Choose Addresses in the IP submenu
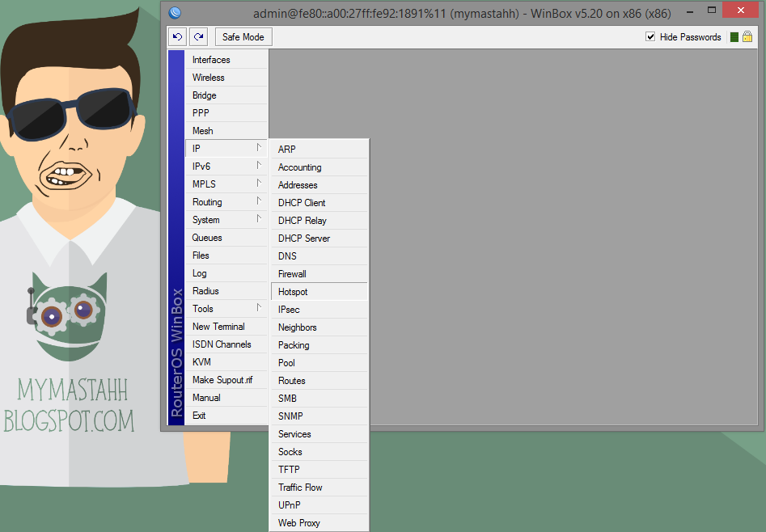The width and height of the screenshot is (766, 532). 319,184
